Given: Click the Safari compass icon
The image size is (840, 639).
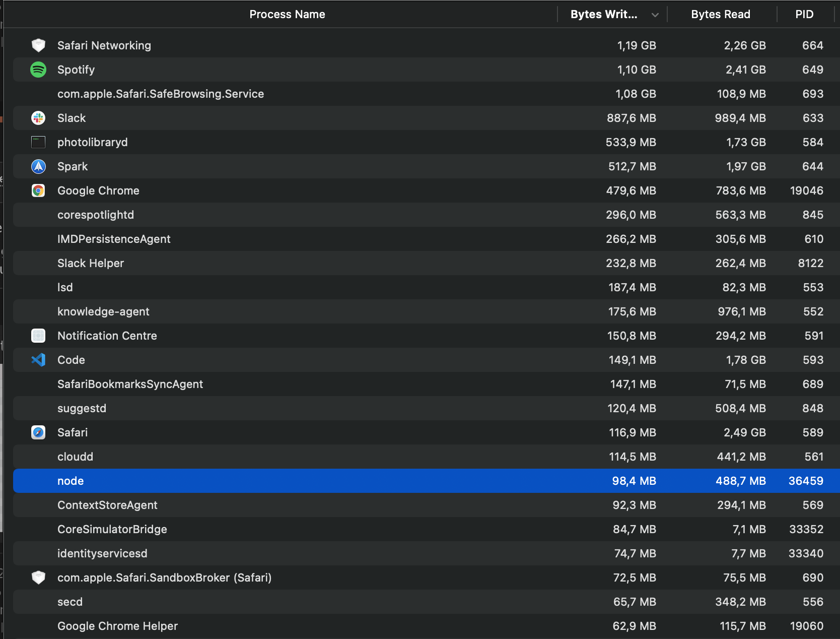Looking at the screenshot, I should pos(38,432).
